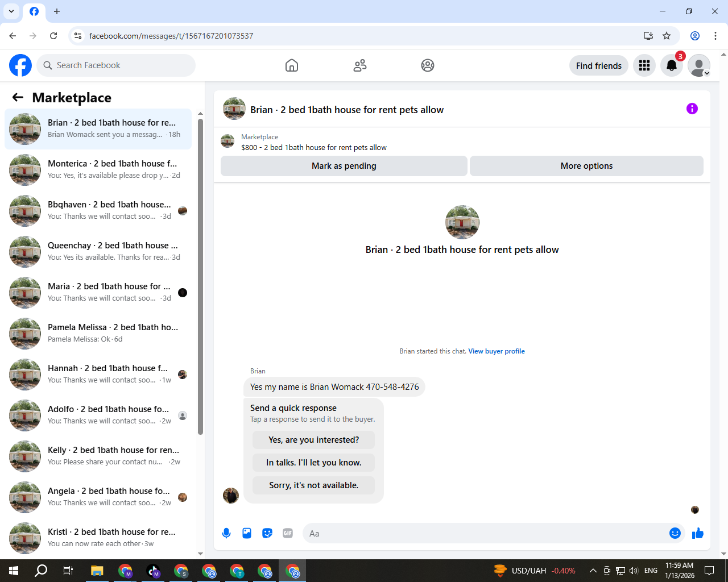Open Maria conversation
Screen dimensions: 728x582
[98, 293]
